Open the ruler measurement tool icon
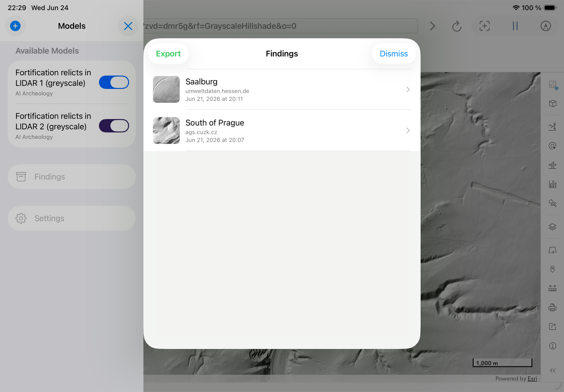This screenshot has width=564, height=392. (553, 288)
